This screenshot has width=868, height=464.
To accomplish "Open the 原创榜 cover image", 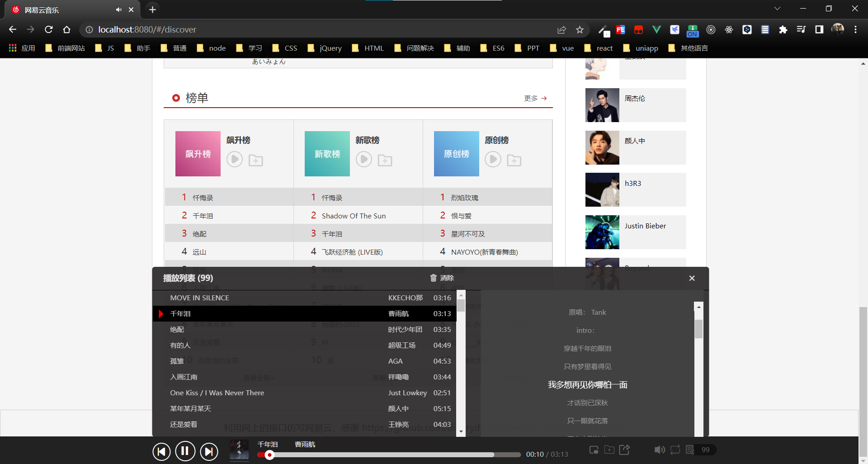I will pos(457,154).
